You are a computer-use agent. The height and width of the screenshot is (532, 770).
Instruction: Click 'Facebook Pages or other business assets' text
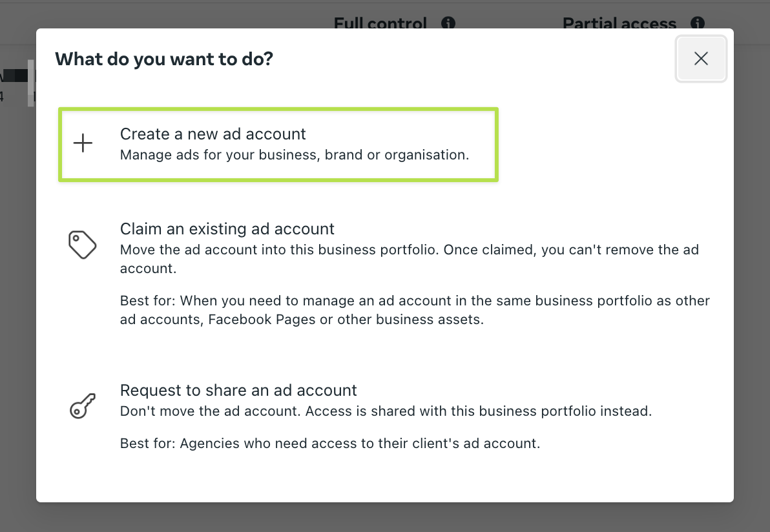click(346, 320)
